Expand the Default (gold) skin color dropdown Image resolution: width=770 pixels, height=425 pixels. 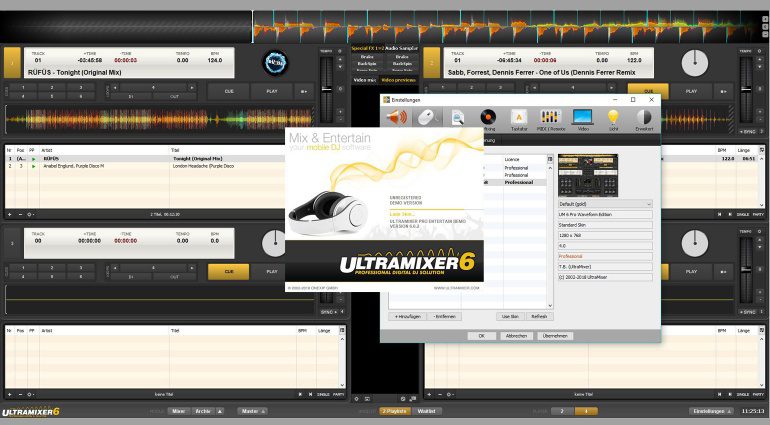point(604,204)
